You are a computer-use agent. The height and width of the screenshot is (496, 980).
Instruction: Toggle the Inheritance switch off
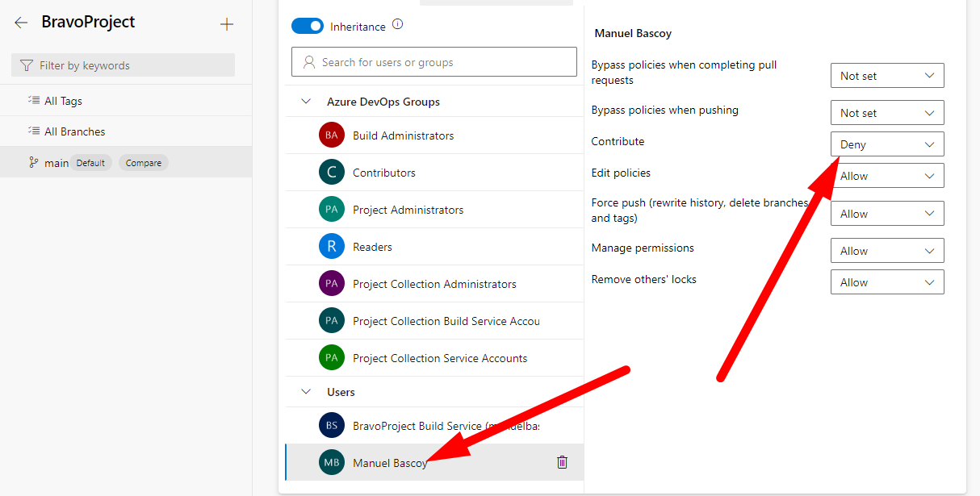pos(308,27)
